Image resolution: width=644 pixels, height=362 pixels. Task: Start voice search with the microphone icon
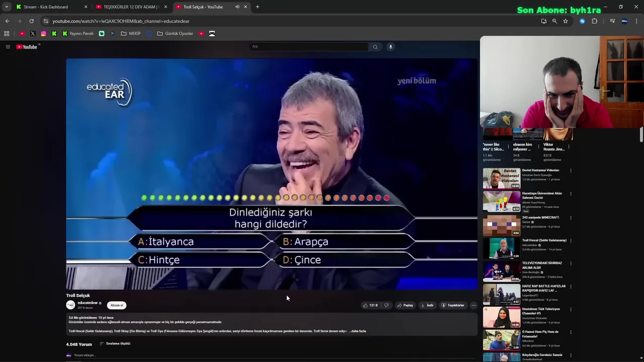click(x=390, y=47)
